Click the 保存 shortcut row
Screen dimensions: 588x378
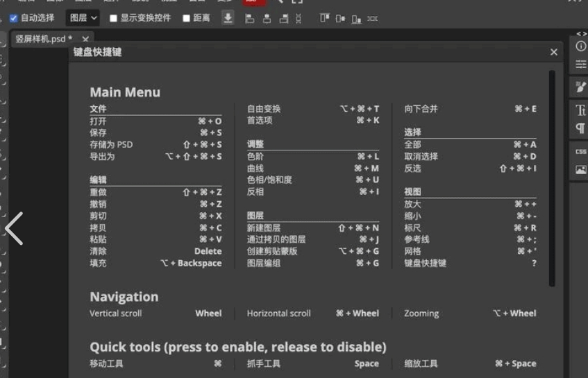pos(156,132)
